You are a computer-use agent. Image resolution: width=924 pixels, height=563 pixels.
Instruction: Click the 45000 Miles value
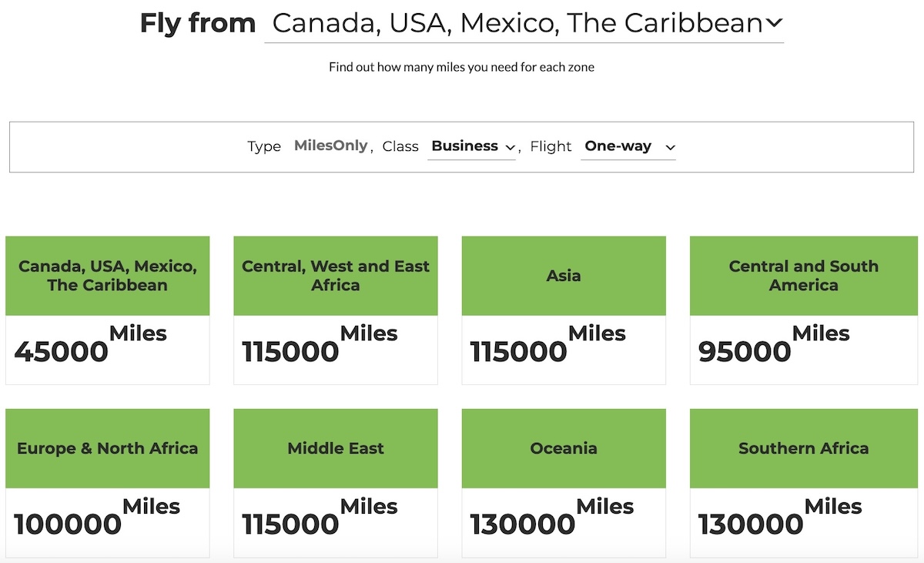90,344
